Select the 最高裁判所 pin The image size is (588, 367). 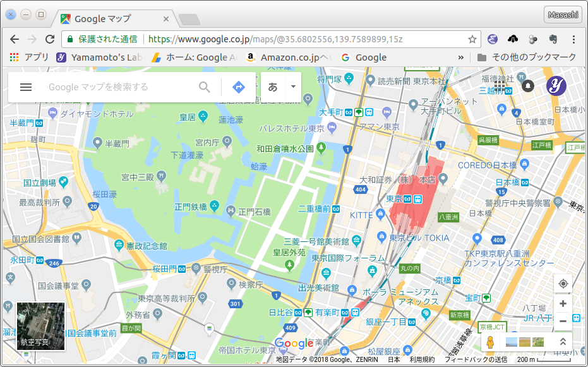[68, 202]
